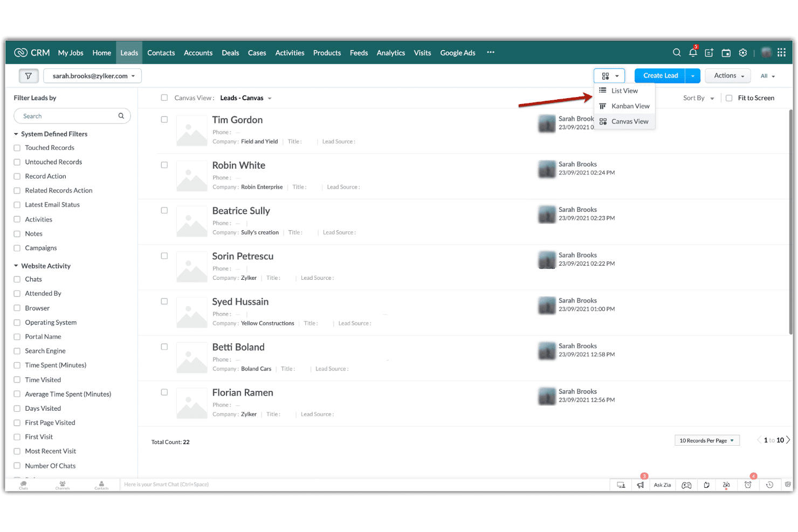This screenshot has width=798, height=532.
Task: Open the reminders alarm clock icon
Action: click(748, 485)
